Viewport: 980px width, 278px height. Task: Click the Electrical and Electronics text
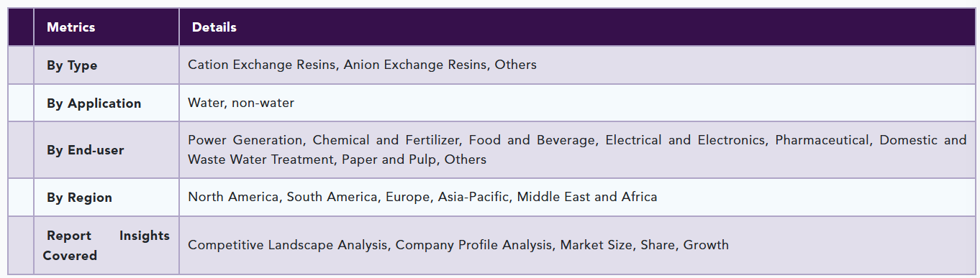pos(686,140)
